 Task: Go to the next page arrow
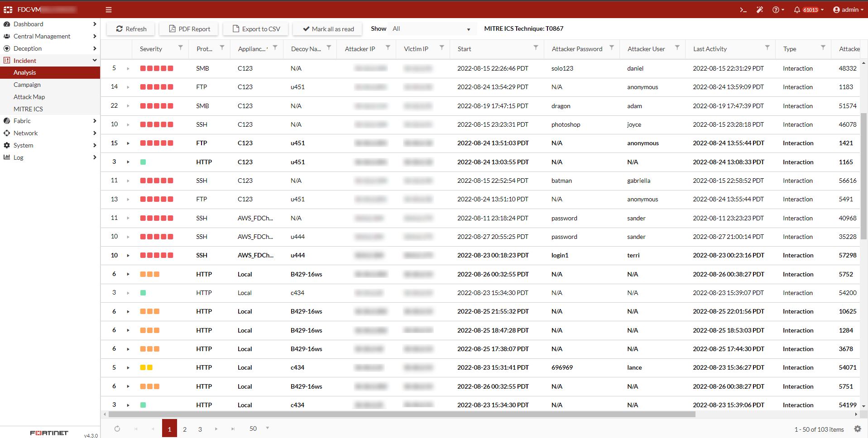[x=216, y=429]
